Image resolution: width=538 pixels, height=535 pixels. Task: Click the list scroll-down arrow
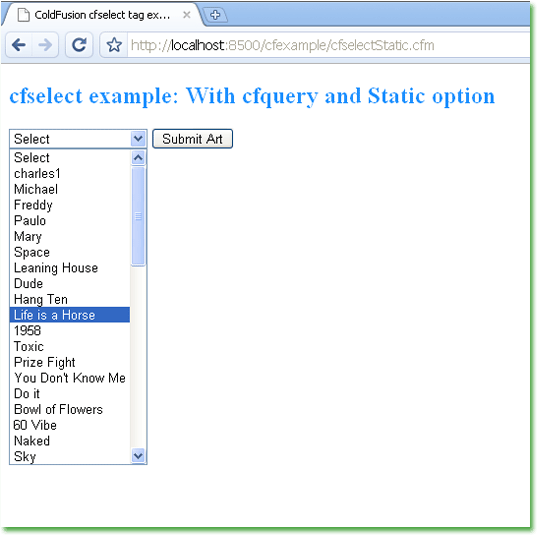[138, 456]
